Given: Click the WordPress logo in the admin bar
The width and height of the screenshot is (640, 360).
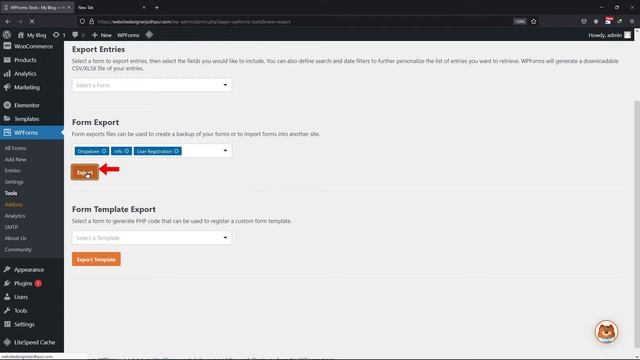Looking at the screenshot, I should click(x=7, y=35).
